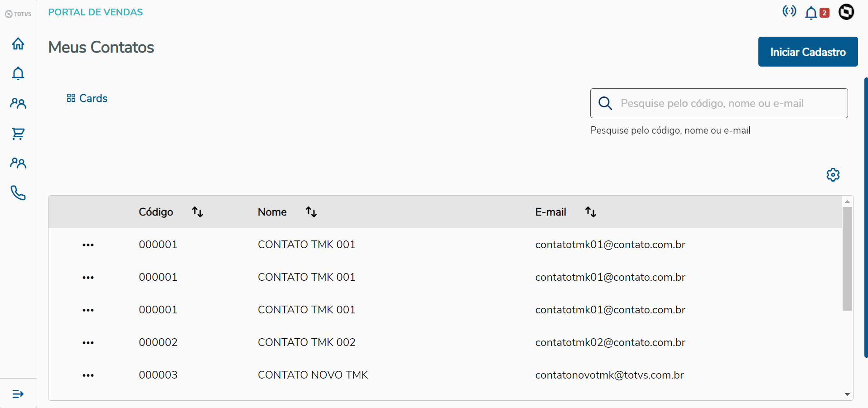Sort the table by E-mail
The width and height of the screenshot is (868, 408).
591,212
